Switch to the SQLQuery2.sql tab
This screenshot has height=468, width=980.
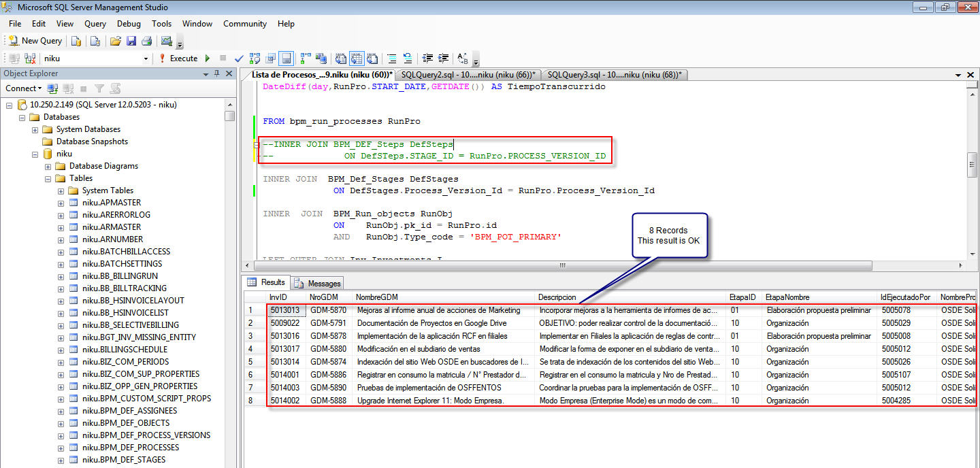point(468,75)
